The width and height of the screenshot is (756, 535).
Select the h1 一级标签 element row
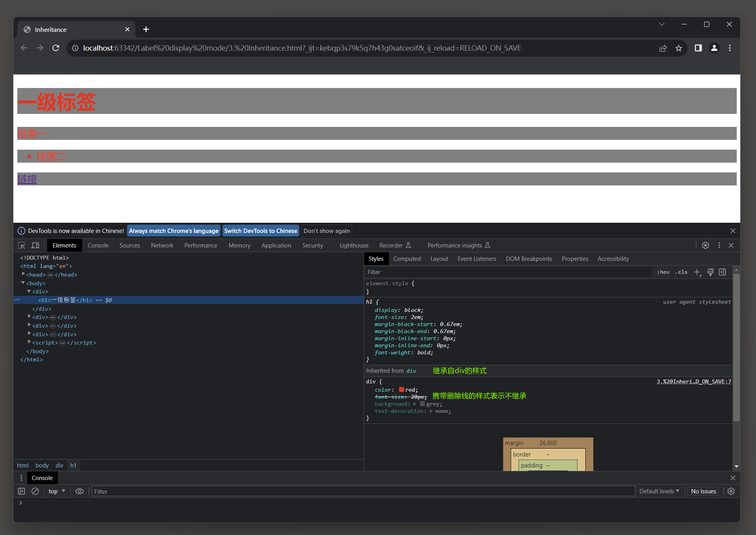click(x=189, y=300)
